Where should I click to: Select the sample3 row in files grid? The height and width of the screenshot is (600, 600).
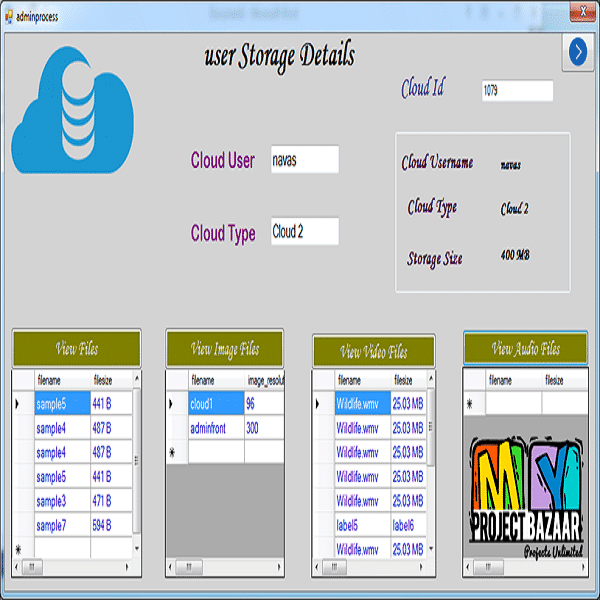(62, 500)
